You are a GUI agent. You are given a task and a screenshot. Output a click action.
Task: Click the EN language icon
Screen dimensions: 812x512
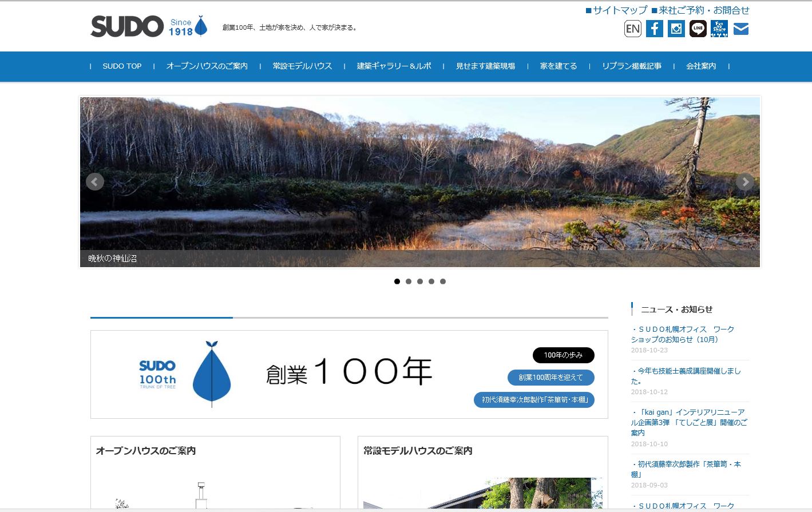click(632, 29)
